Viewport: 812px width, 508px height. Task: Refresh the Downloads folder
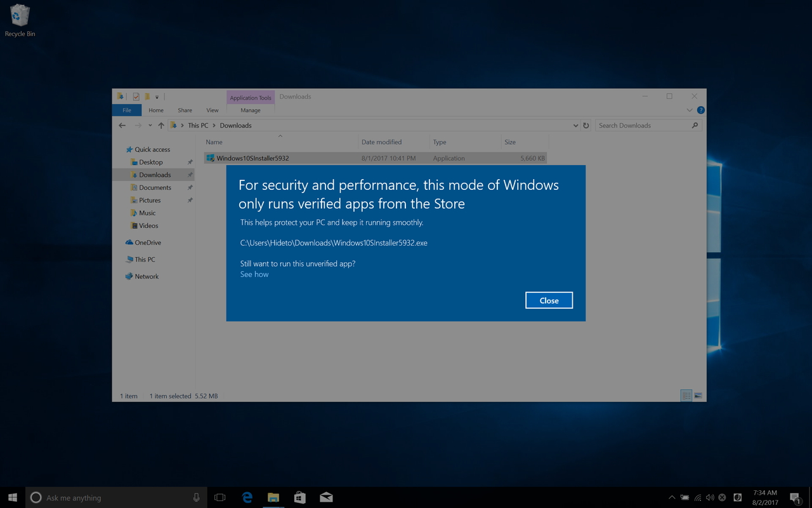click(x=586, y=126)
